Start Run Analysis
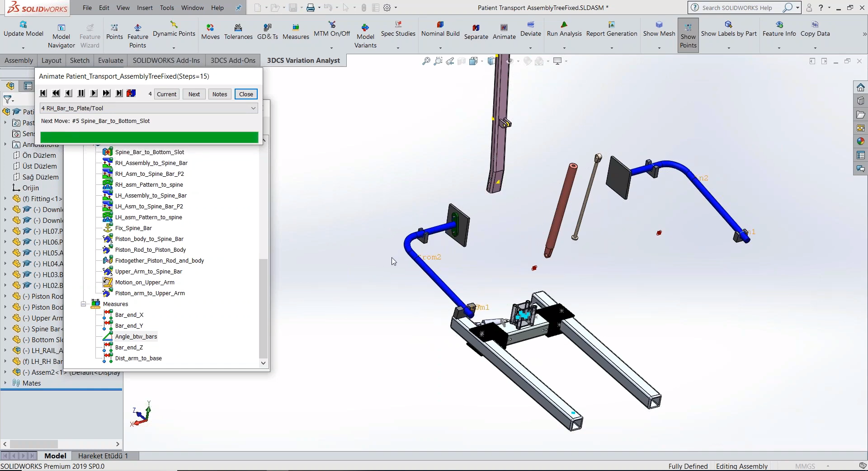The image size is (868, 471). (x=564, y=32)
